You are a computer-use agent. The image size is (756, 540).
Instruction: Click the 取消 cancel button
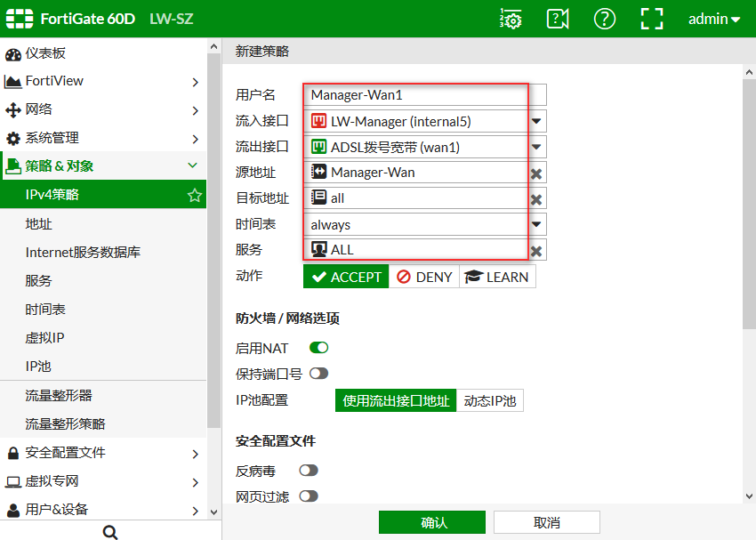coord(547,522)
